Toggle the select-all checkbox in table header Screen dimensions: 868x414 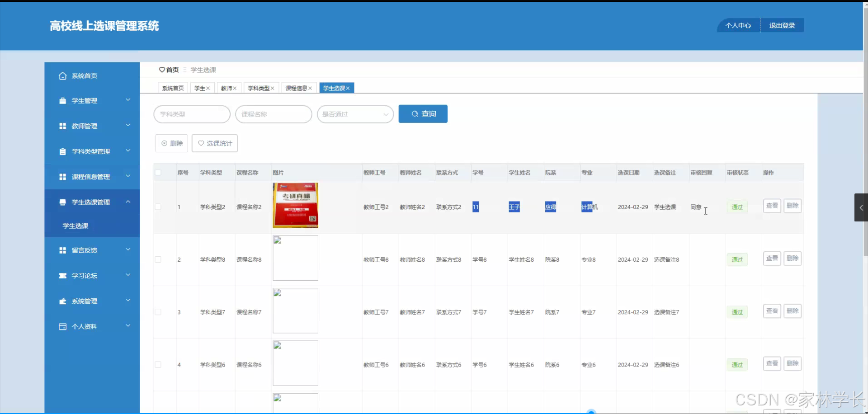click(158, 172)
